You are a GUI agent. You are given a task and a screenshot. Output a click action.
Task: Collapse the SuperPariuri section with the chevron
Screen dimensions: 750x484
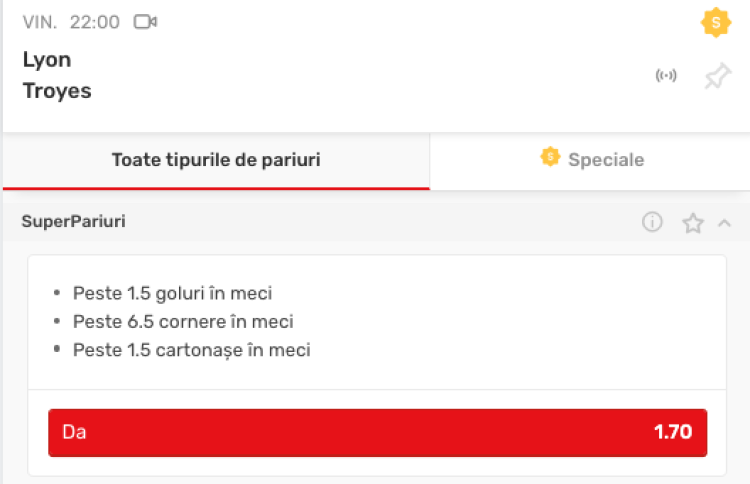725,223
